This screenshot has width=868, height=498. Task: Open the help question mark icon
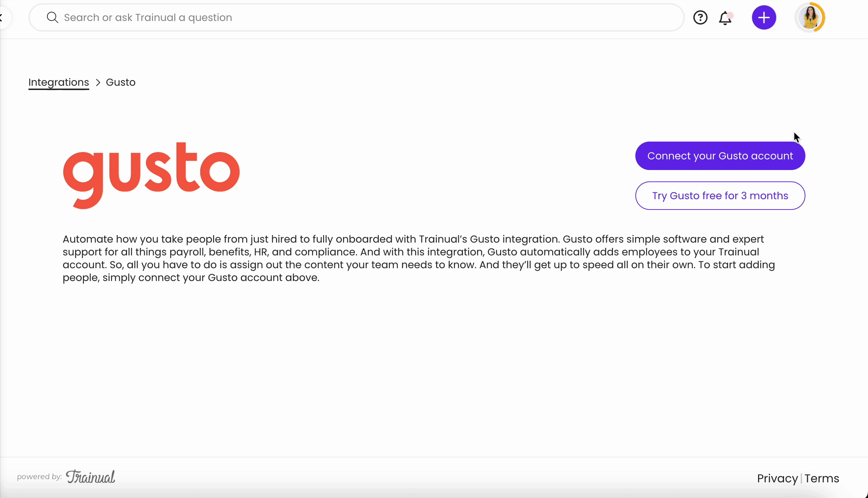(x=700, y=17)
